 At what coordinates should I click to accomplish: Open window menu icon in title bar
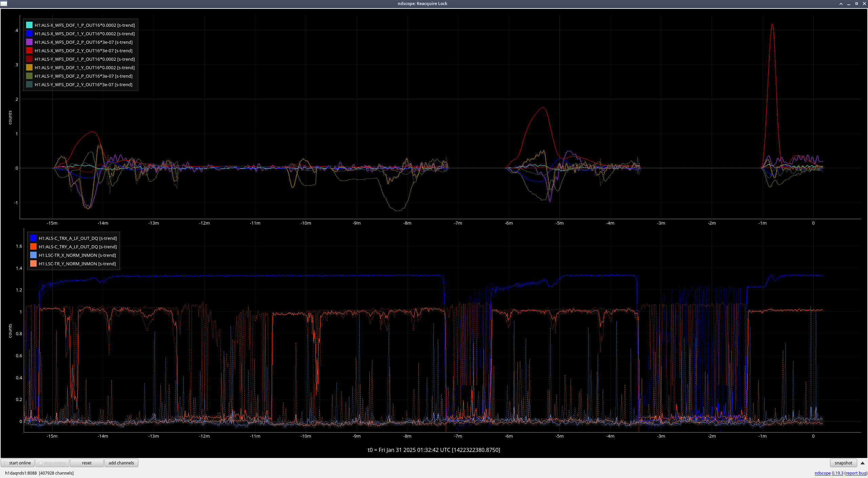coord(4,3)
